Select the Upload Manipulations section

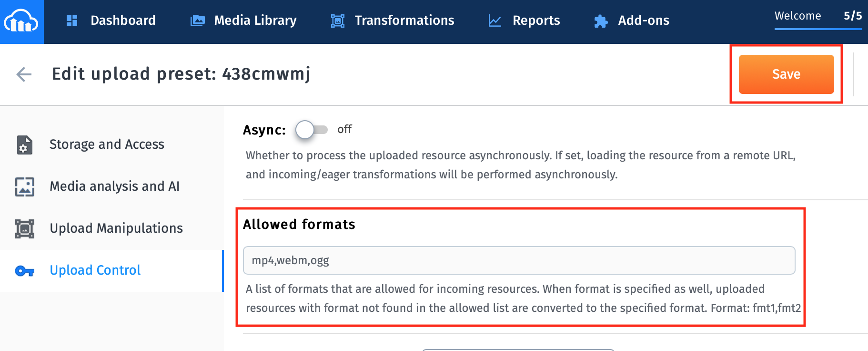point(116,228)
